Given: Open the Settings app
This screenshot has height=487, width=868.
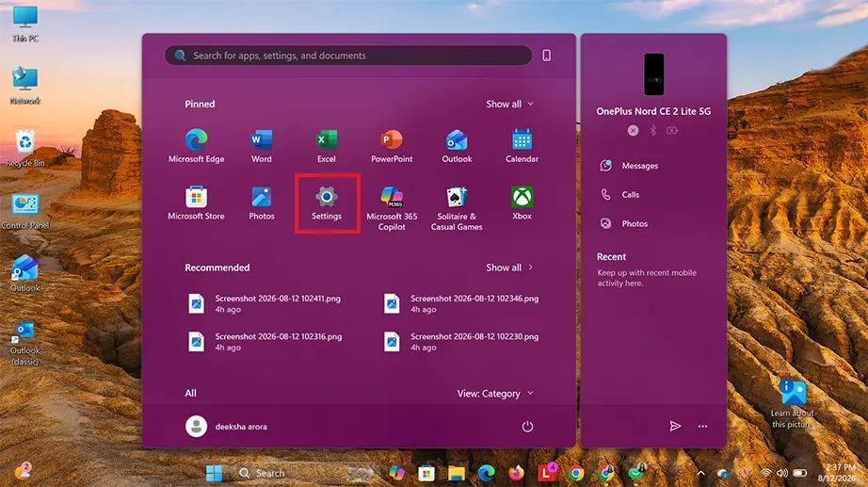Looking at the screenshot, I should pyautogui.click(x=327, y=203).
